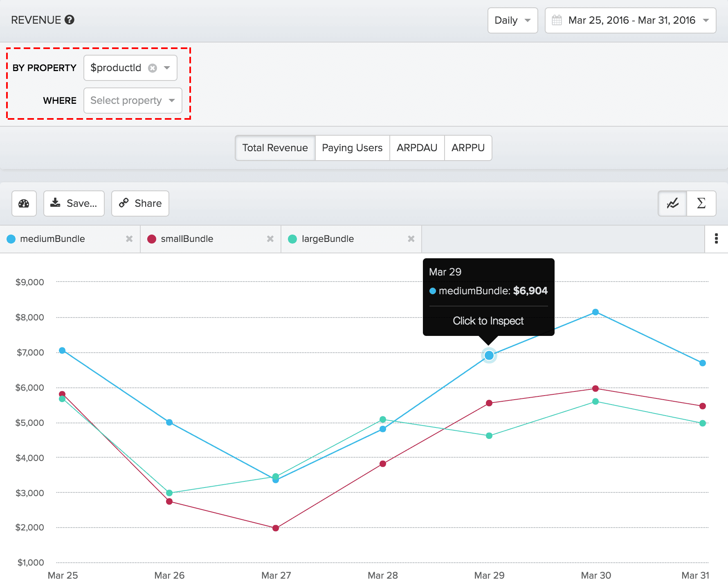This screenshot has width=728, height=586.
Task: Remove the largeBundle series
Action: pos(411,239)
